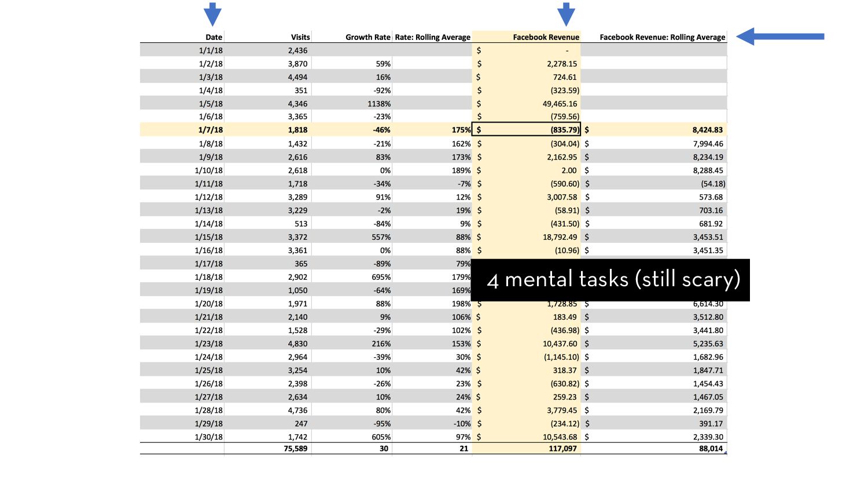Image resolution: width=868 pixels, height=488 pixels.
Task: Select the 175% rolling average rate
Action: (x=461, y=130)
